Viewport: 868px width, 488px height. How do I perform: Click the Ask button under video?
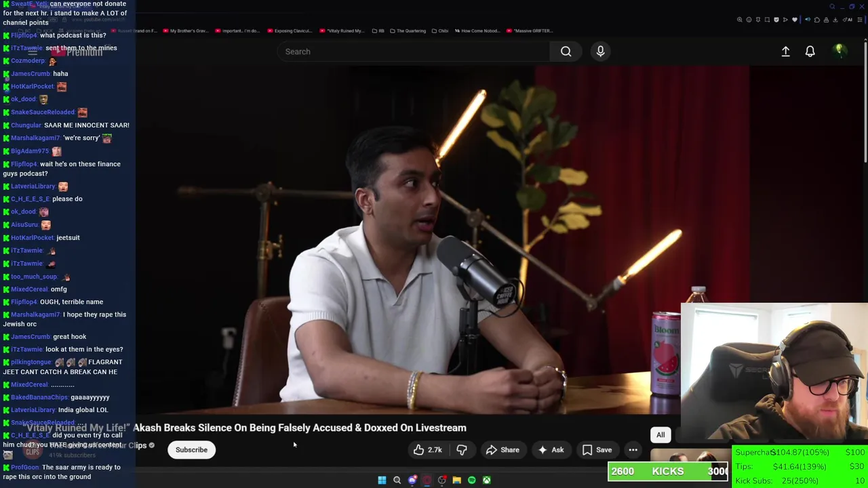pos(551,450)
